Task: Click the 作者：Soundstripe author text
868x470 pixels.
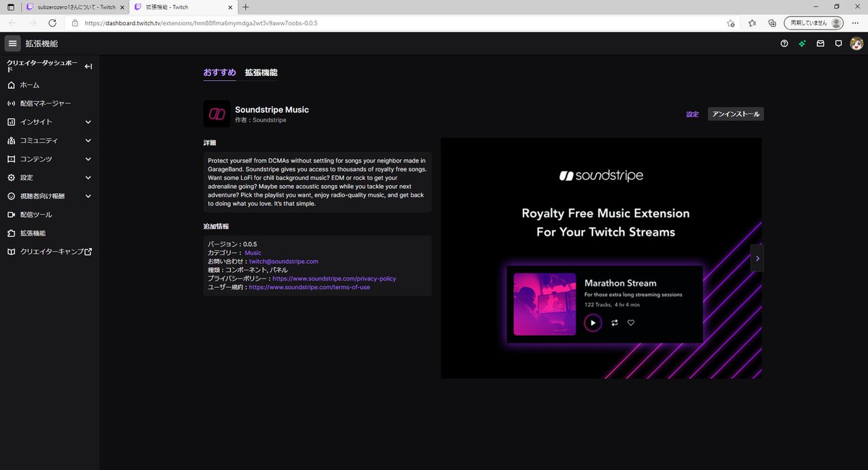Action: coord(260,120)
